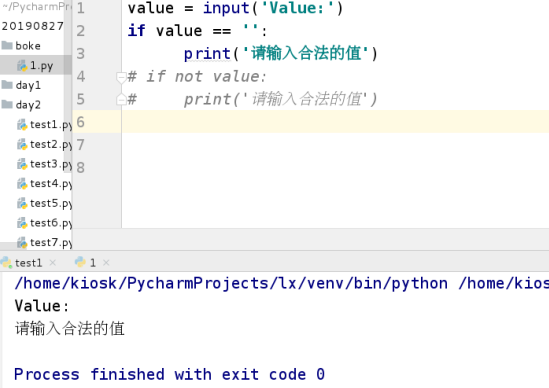Open test7.py from the project tree
The height and width of the screenshot is (388, 549).
[51, 242]
